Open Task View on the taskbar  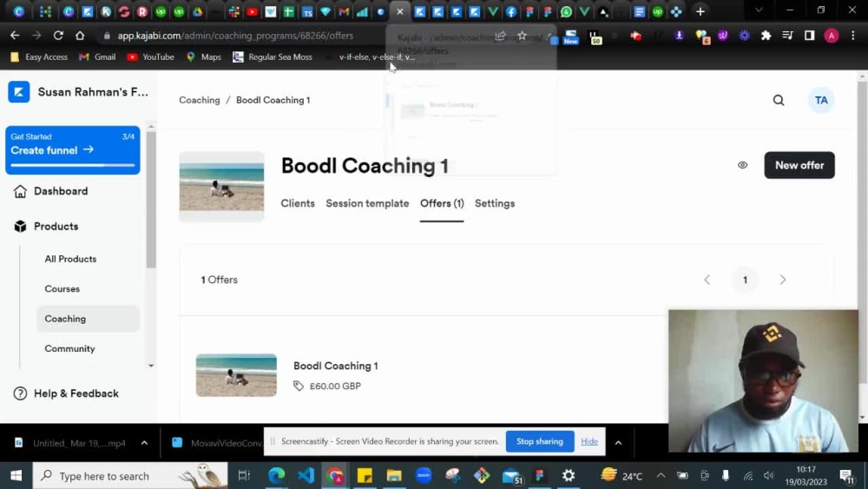coord(244,476)
